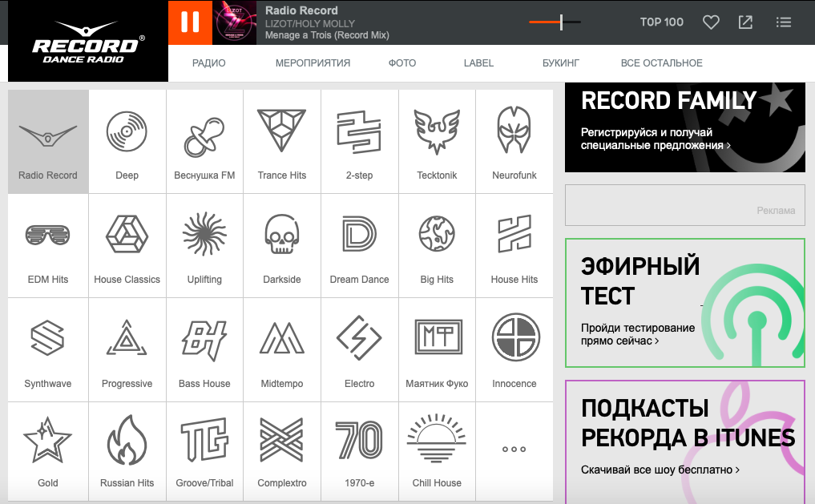
Task: Click the Реклама ad placeholder box
Action: click(685, 205)
